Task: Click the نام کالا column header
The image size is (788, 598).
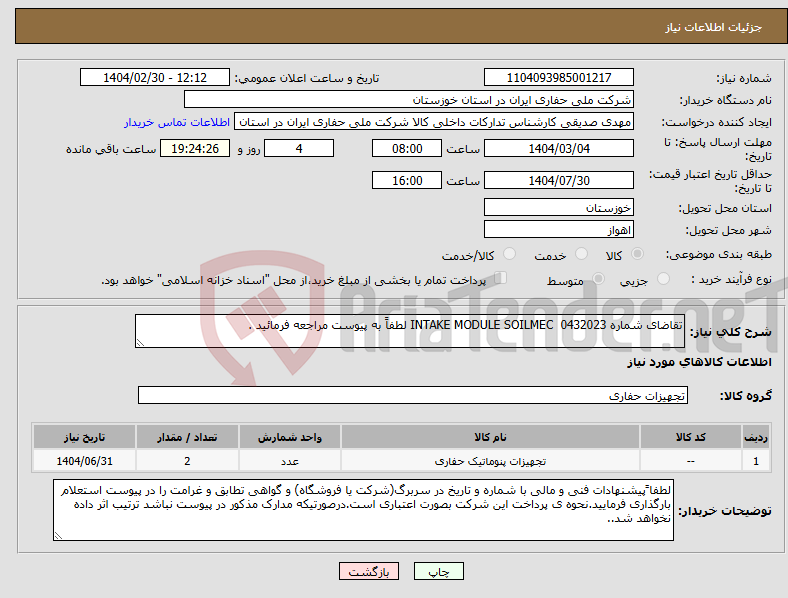Action: 490,437
